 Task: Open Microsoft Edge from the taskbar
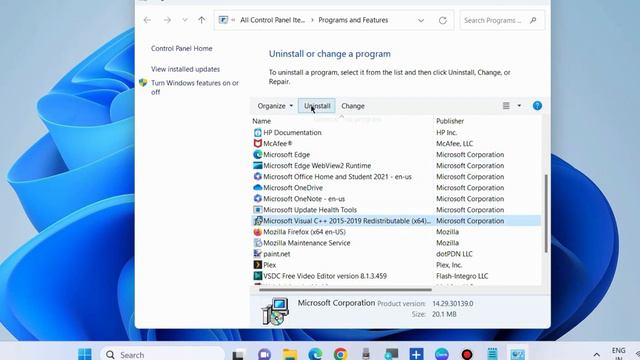click(x=315, y=354)
